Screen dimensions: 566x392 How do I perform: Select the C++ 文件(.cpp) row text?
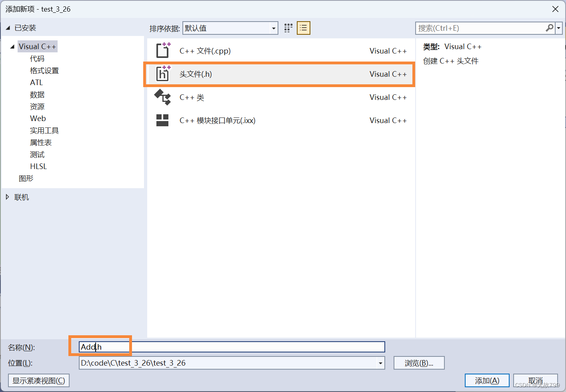[205, 51]
